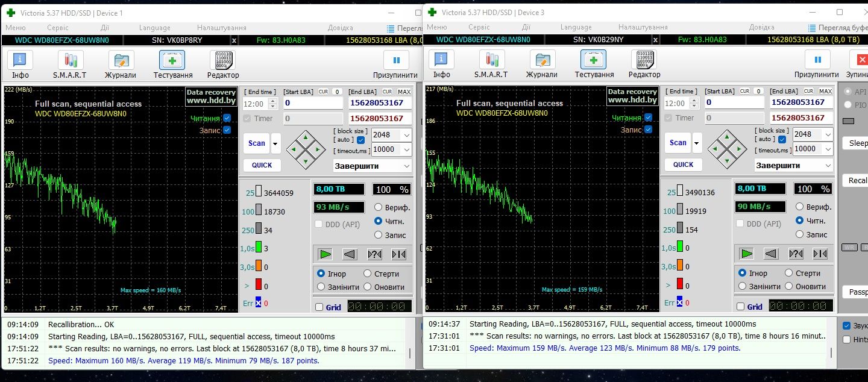
Task: Click navigation arrows diamond in Device 1
Action: click(x=306, y=149)
